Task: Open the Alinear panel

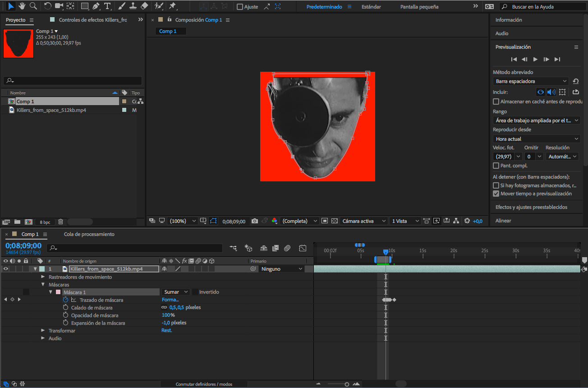Action: tap(503, 221)
